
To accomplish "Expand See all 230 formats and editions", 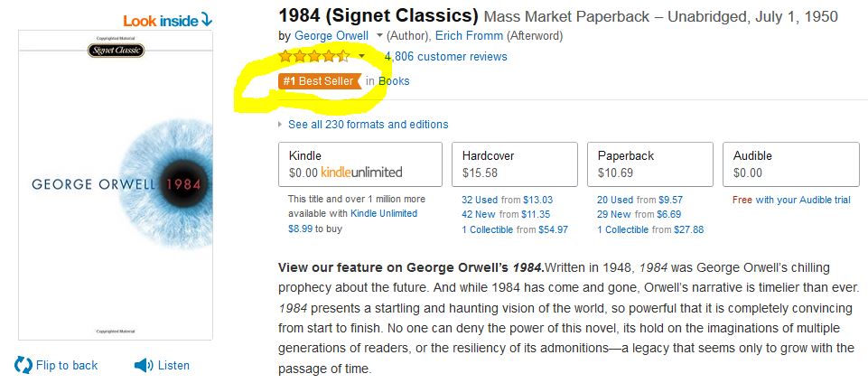I will [x=367, y=125].
